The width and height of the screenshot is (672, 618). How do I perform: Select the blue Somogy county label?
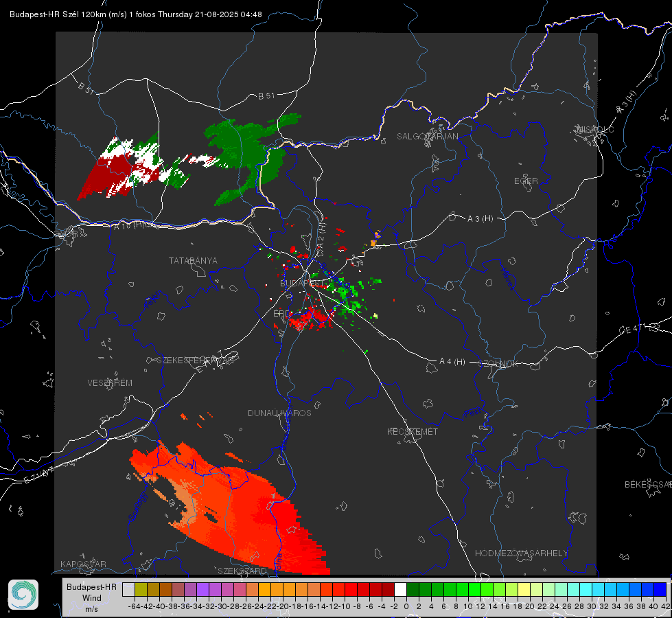pos(137,506)
